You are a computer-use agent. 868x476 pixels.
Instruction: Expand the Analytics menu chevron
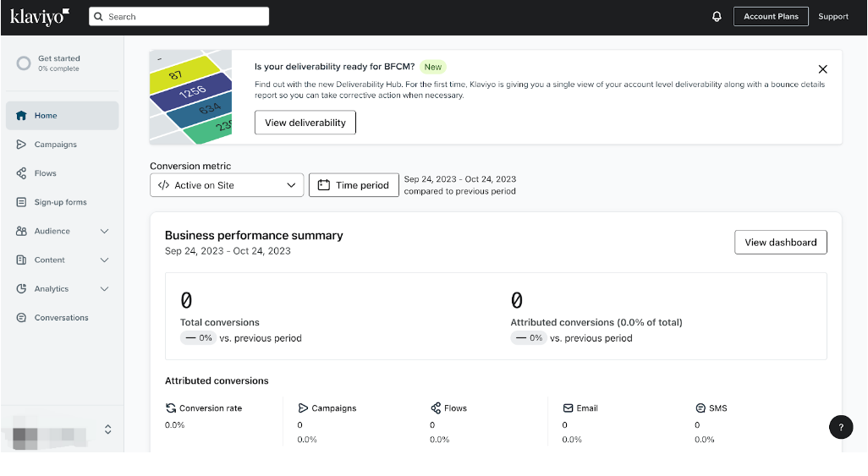(x=104, y=288)
